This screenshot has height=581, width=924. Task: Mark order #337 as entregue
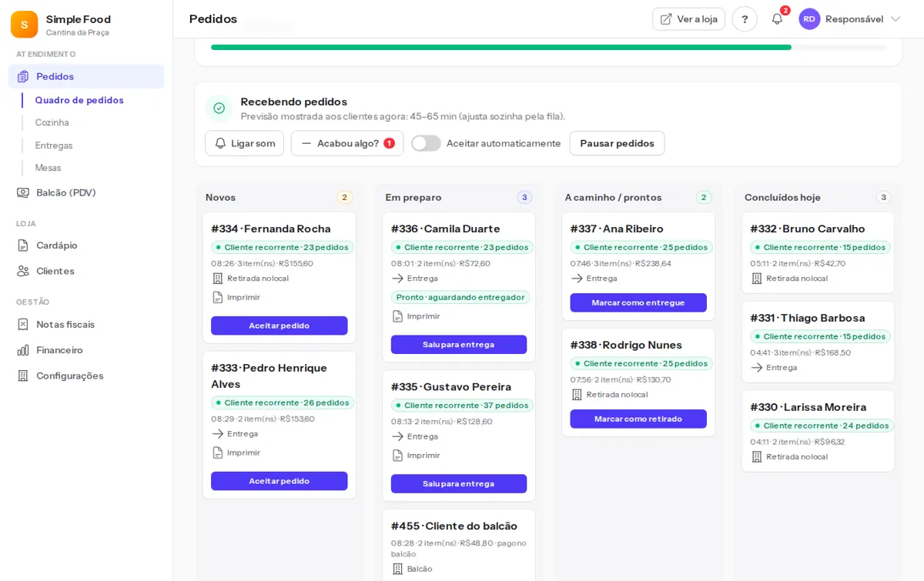638,302
